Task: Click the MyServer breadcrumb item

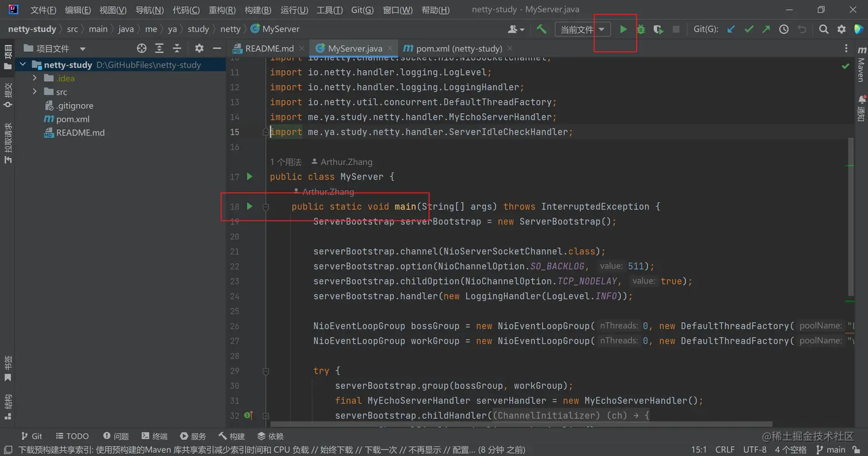Action: (x=275, y=29)
